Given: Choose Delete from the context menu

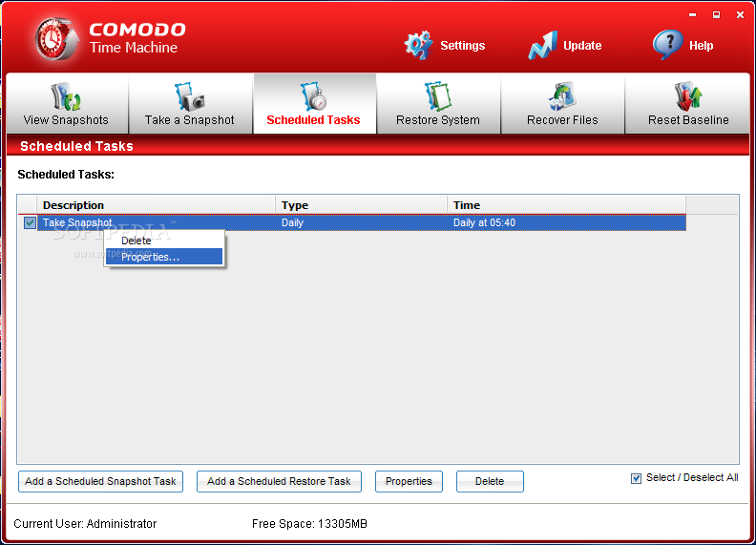Looking at the screenshot, I should tap(164, 241).
